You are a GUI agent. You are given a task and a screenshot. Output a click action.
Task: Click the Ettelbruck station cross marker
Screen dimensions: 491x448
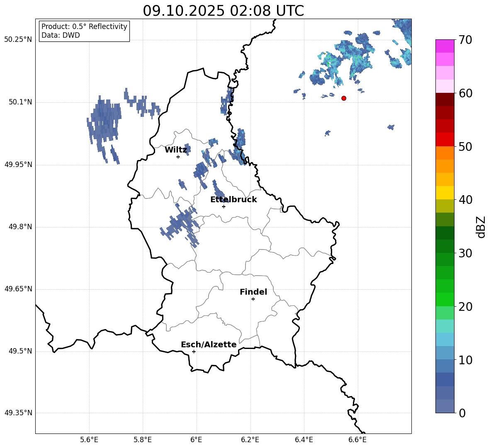tap(224, 206)
